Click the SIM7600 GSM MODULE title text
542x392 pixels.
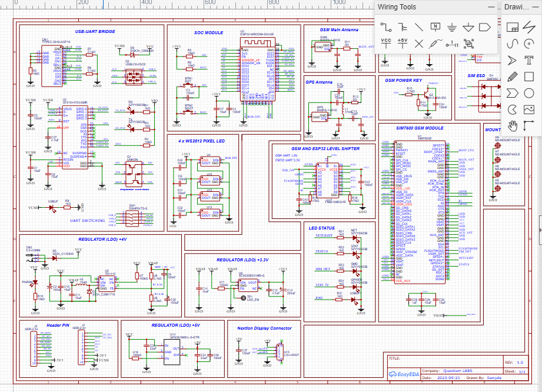420,128
